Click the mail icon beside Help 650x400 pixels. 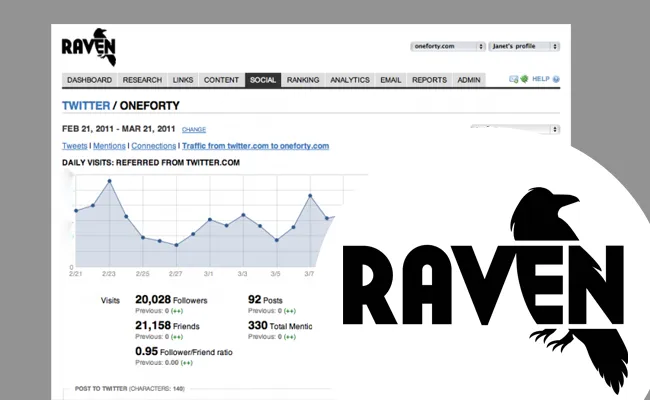tap(514, 79)
